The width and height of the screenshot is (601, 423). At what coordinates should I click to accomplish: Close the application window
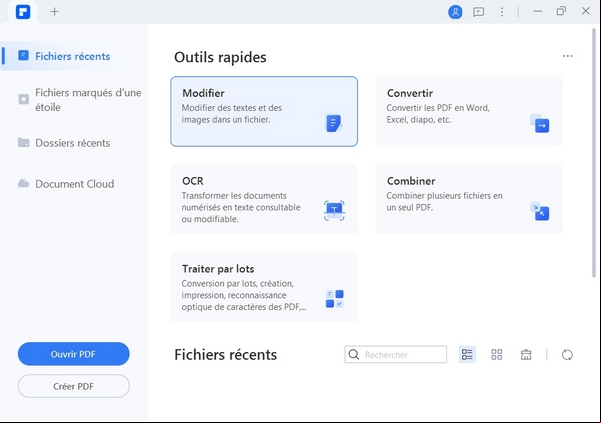(x=586, y=11)
